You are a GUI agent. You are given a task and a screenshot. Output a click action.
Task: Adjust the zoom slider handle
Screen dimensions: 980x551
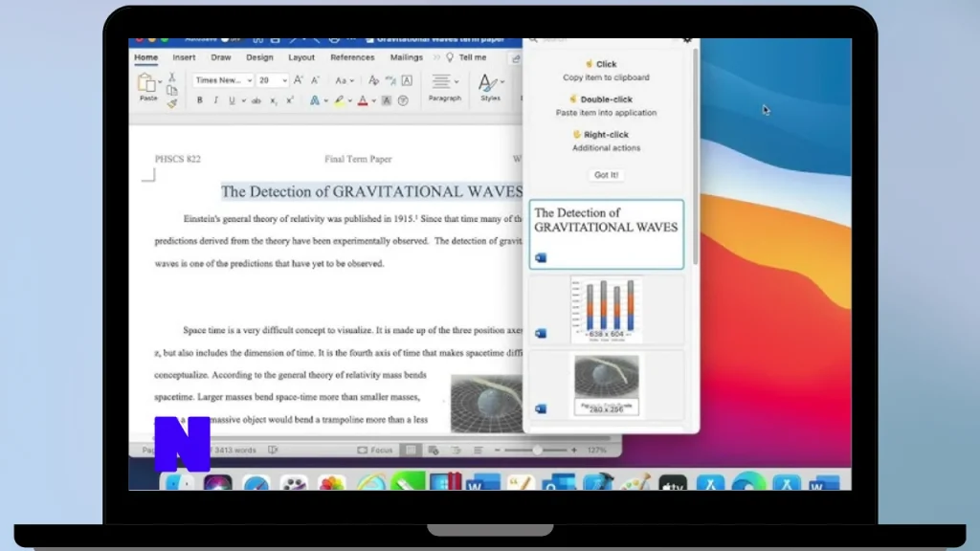[537, 450]
